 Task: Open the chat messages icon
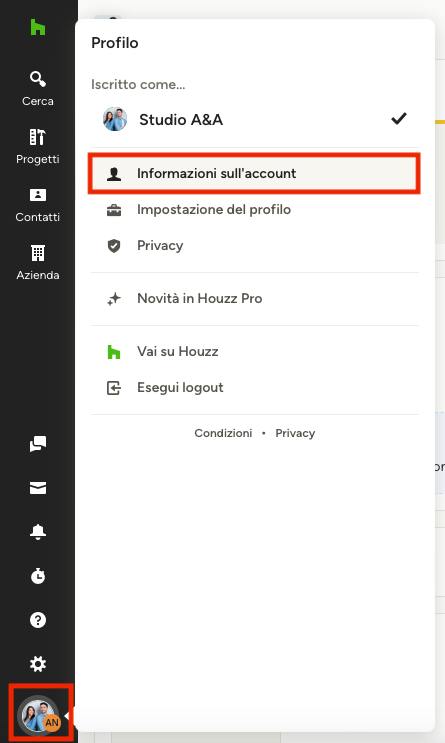pos(38,444)
